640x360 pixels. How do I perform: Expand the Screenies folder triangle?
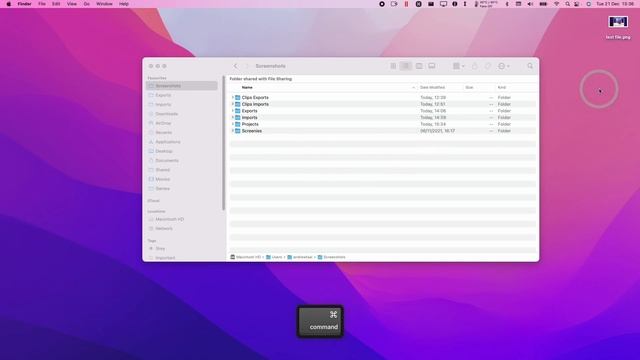[233, 131]
